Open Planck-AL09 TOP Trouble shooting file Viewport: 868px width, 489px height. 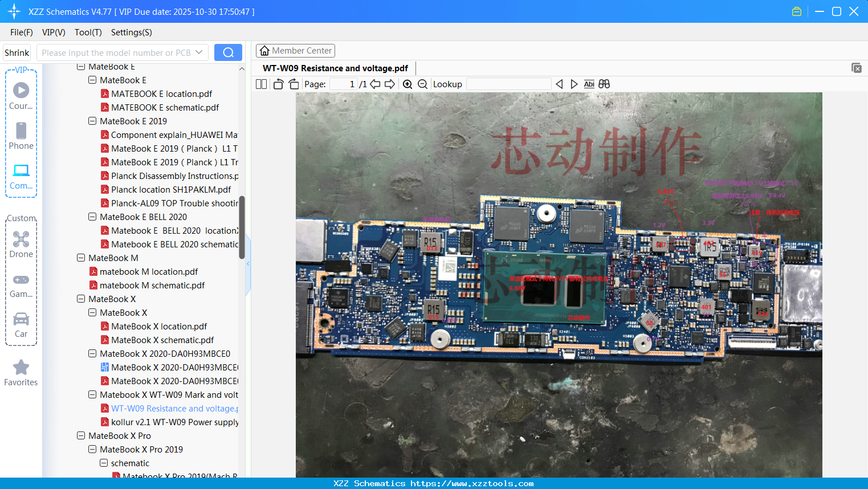(169, 203)
